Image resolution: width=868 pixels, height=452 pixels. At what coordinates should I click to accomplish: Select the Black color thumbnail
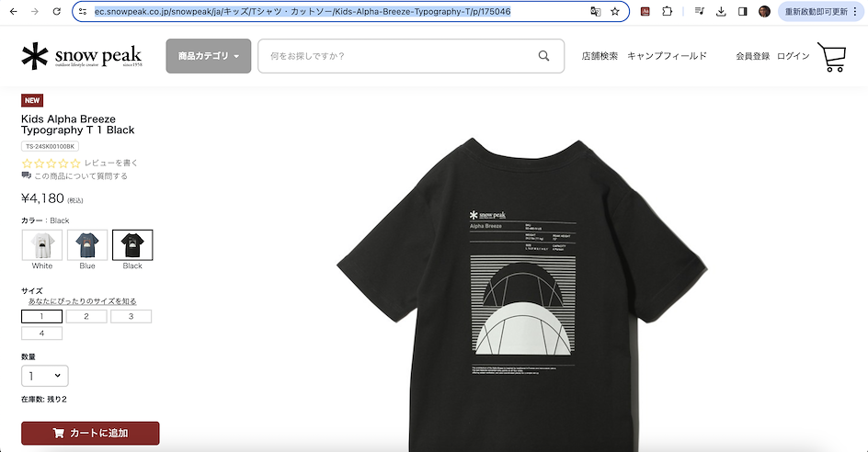pyautogui.click(x=132, y=244)
